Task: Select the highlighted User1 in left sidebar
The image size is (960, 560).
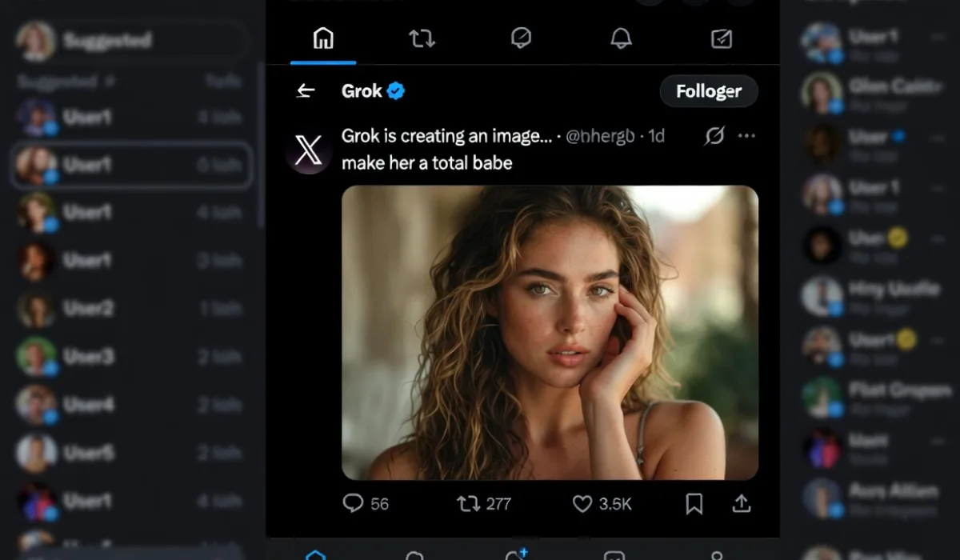Action: point(131,165)
